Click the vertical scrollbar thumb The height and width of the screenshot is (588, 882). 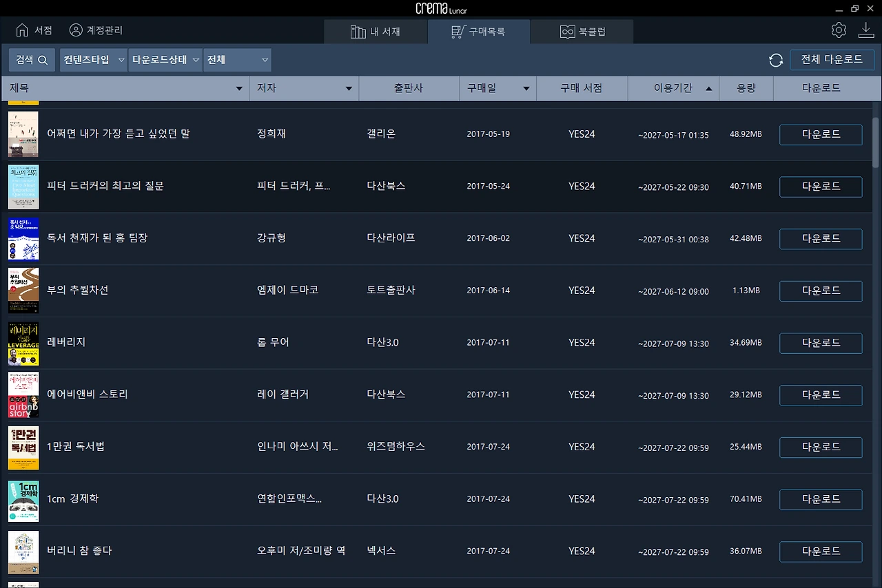876,142
